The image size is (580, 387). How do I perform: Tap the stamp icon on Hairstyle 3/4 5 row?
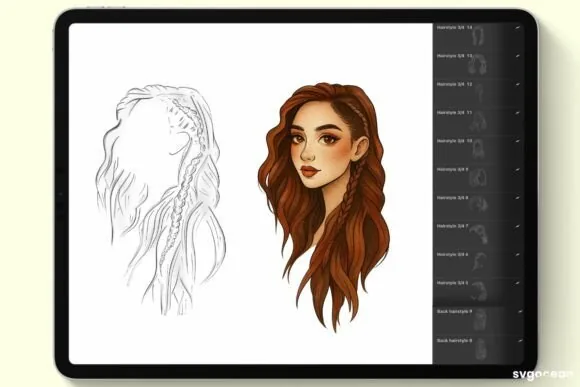tap(518, 283)
